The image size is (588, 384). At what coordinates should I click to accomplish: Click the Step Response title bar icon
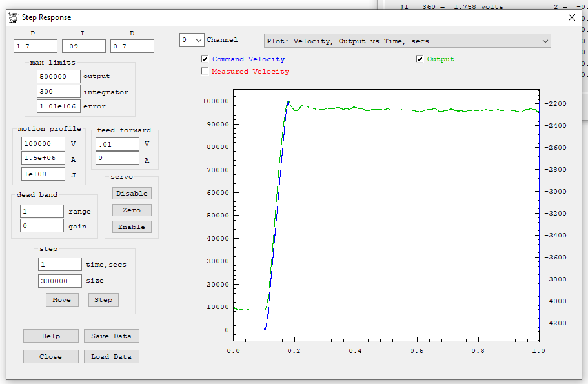[x=13, y=17]
